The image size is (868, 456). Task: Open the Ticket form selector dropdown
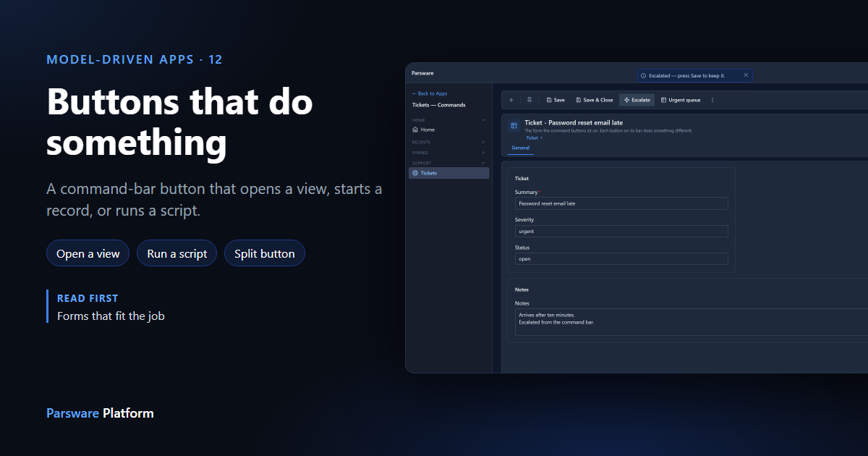coord(534,138)
